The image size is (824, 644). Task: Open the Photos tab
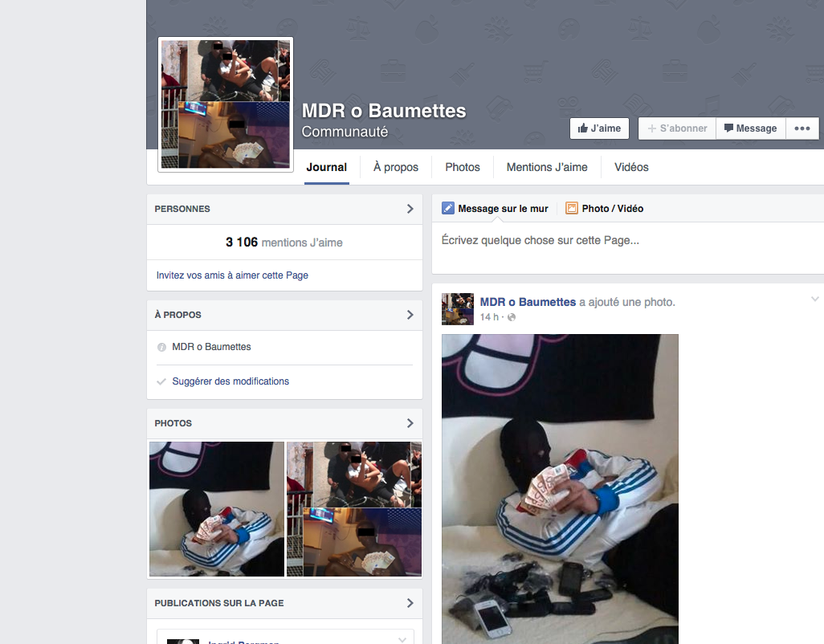[463, 167]
